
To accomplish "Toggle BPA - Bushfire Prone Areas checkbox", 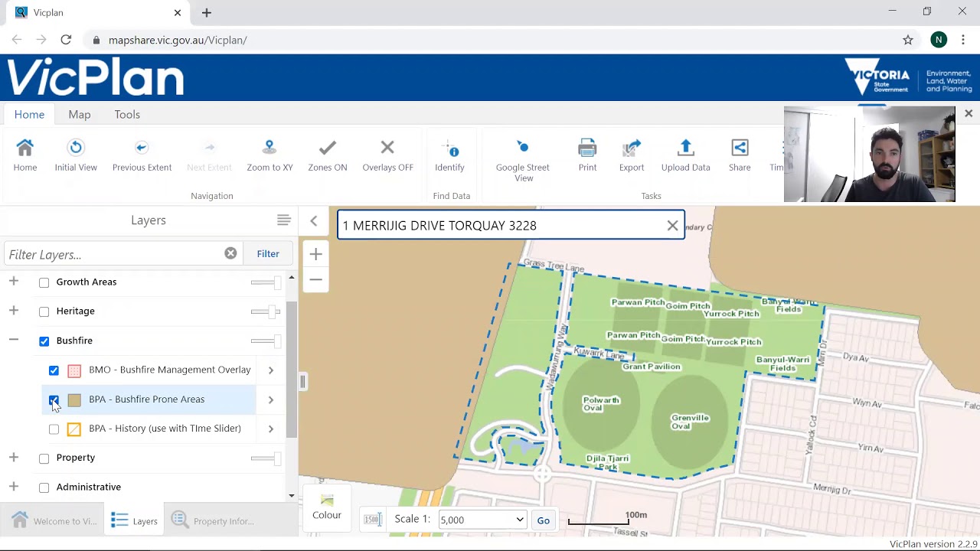I will 54,399.
